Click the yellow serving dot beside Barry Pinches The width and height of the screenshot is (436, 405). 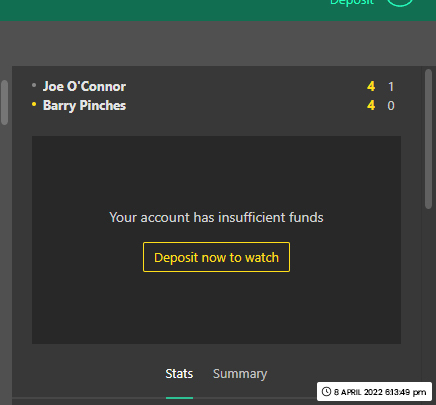click(x=34, y=104)
